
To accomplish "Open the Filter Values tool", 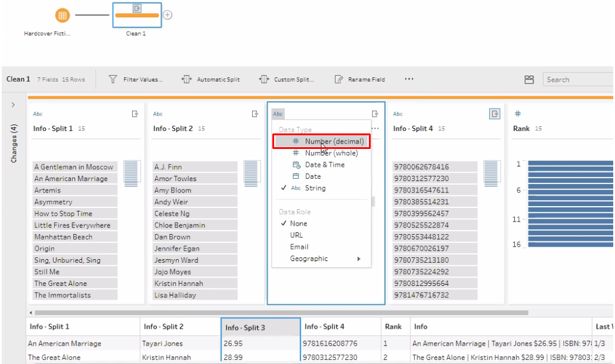I will pos(136,79).
